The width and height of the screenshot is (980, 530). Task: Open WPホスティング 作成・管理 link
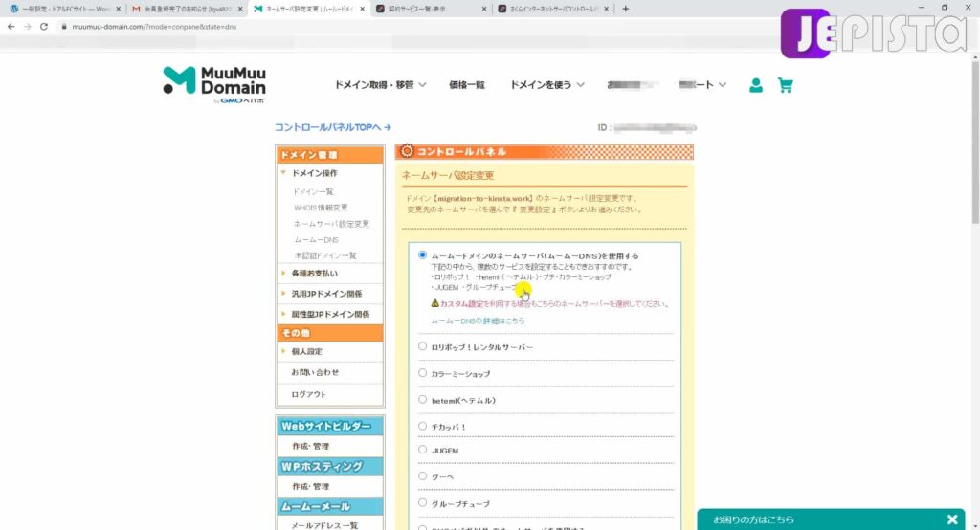310,486
